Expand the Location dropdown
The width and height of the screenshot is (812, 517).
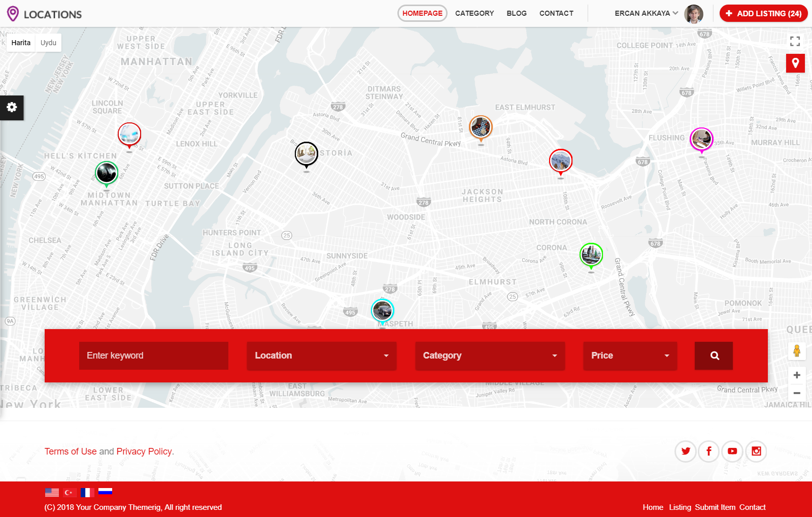click(322, 356)
